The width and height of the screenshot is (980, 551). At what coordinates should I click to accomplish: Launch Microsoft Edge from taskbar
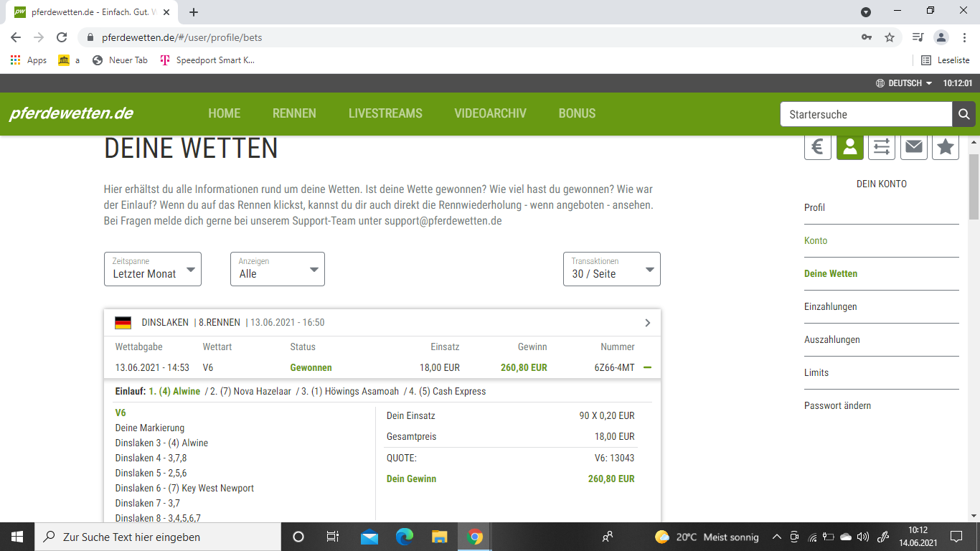[x=405, y=537]
